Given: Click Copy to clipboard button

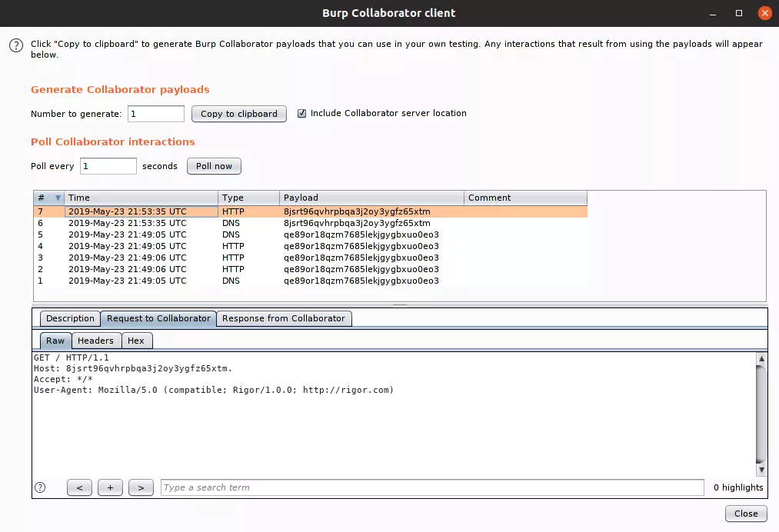Looking at the screenshot, I should click(x=239, y=114).
